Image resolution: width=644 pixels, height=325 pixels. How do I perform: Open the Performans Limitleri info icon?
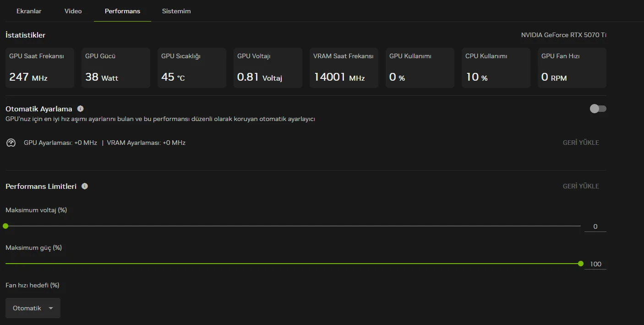coord(85,186)
